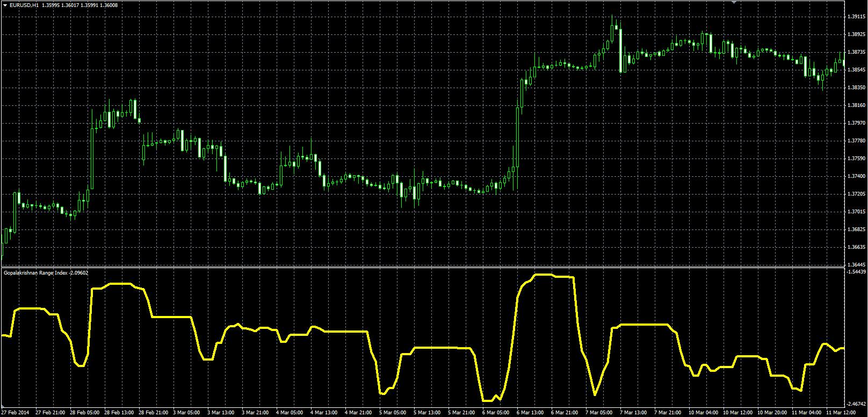The image size is (868, 417).
Task: Click price level 1.37780 on the axis
Action: (x=856, y=141)
